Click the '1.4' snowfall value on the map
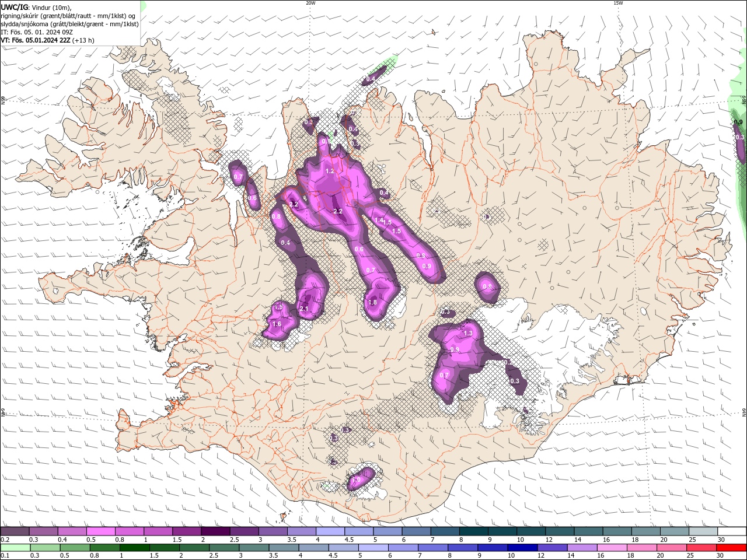 point(379,220)
